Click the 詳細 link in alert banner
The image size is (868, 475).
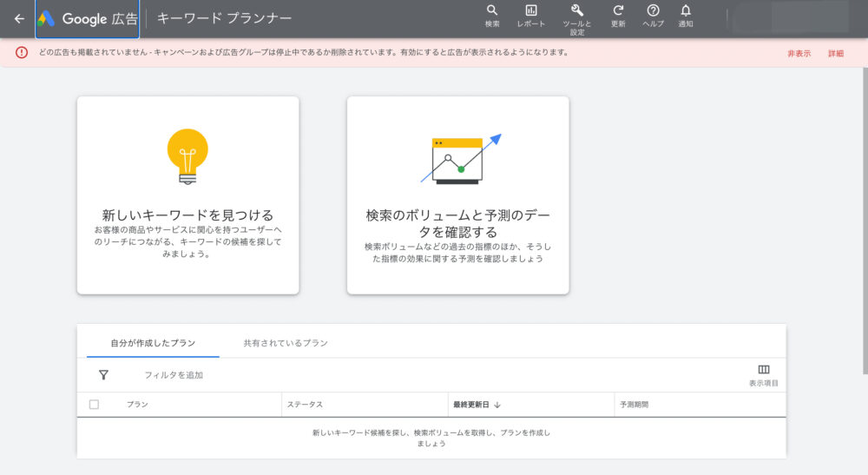click(x=835, y=54)
